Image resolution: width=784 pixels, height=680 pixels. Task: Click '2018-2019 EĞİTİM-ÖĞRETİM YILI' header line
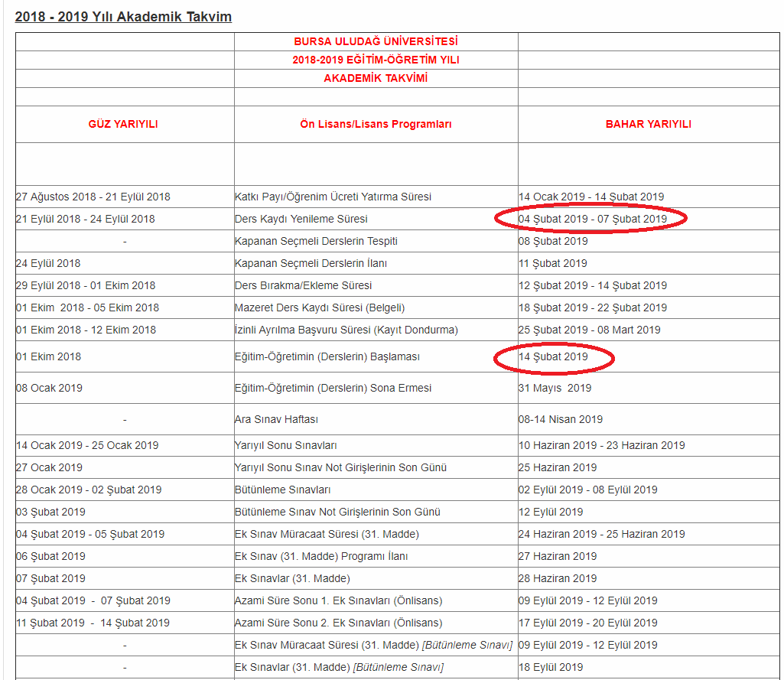(x=376, y=60)
